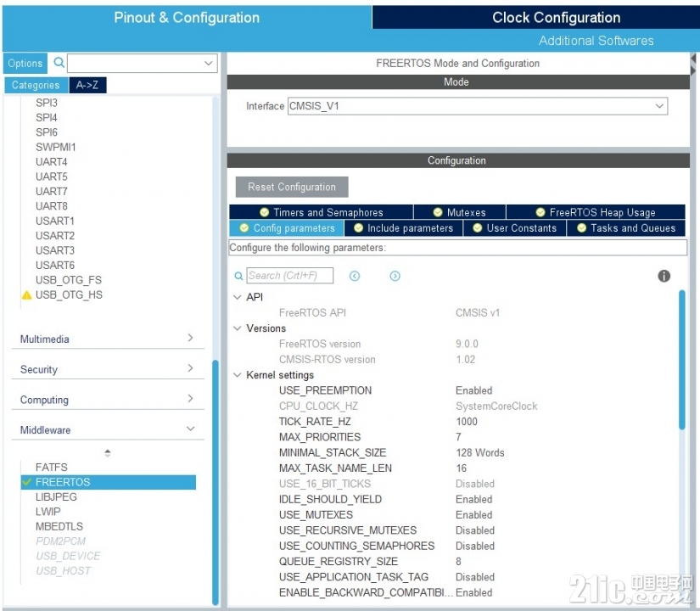The height and width of the screenshot is (611, 700).
Task: Click the TICK_RATE_HZ value 1000
Action: click(x=467, y=422)
